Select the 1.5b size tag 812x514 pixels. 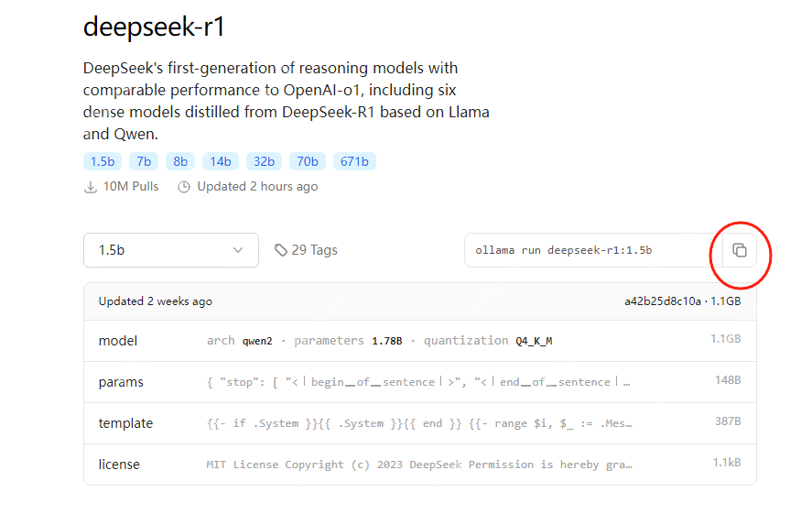pos(103,161)
